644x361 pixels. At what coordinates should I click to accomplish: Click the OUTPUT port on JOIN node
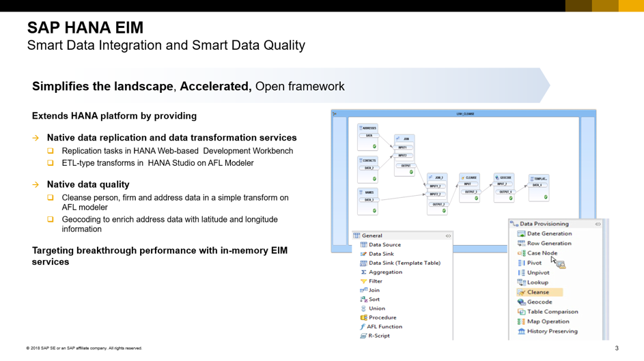[x=406, y=165]
